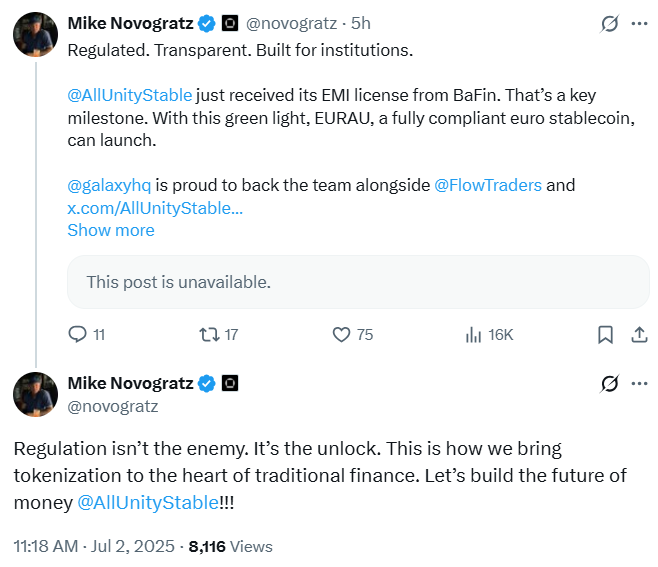Open Mike Novogratz avatar on second post
This screenshot has width=658, height=567.
(x=35, y=394)
